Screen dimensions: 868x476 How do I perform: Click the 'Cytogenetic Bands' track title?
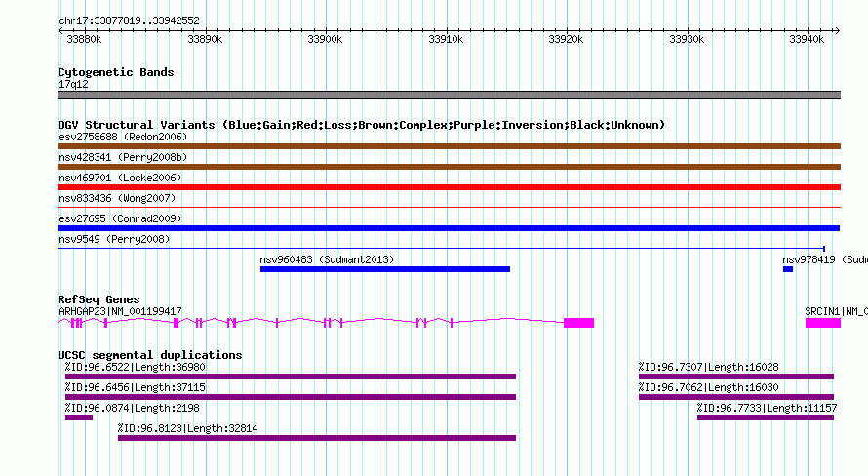116,72
